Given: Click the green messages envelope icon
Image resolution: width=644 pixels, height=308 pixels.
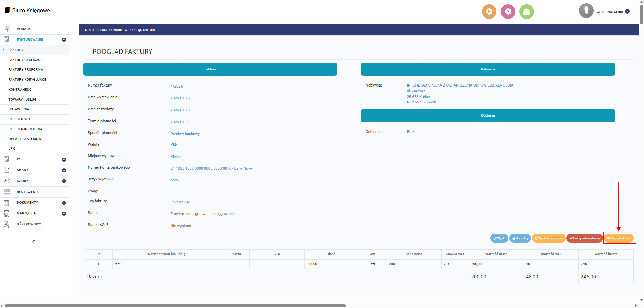Looking at the screenshot, I should click(x=526, y=12).
